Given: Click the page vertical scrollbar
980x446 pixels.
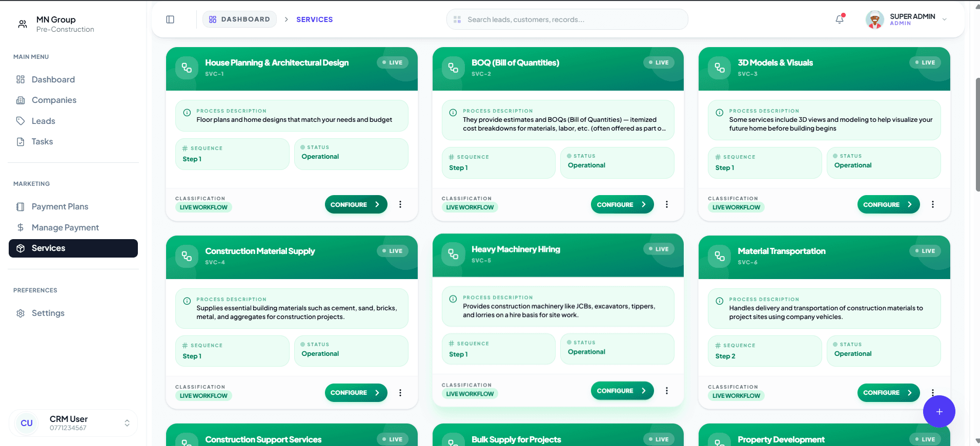Looking at the screenshot, I should 977,135.
